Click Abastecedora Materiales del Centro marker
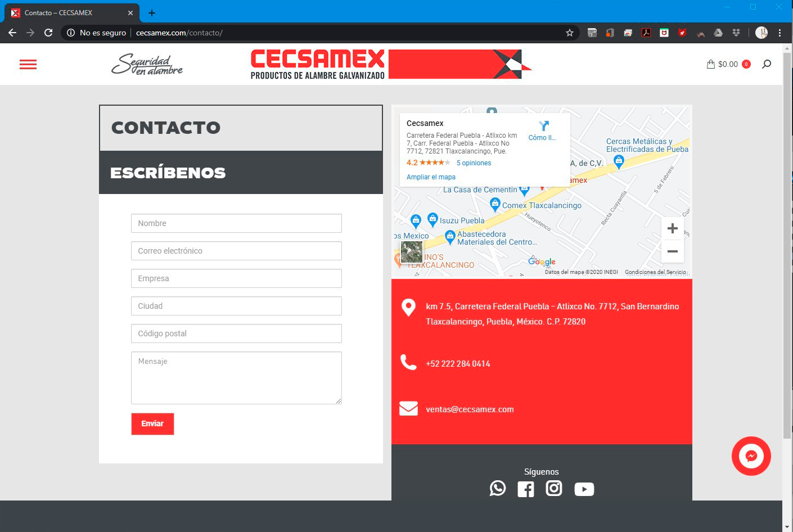The height and width of the screenshot is (532, 793). click(x=449, y=236)
